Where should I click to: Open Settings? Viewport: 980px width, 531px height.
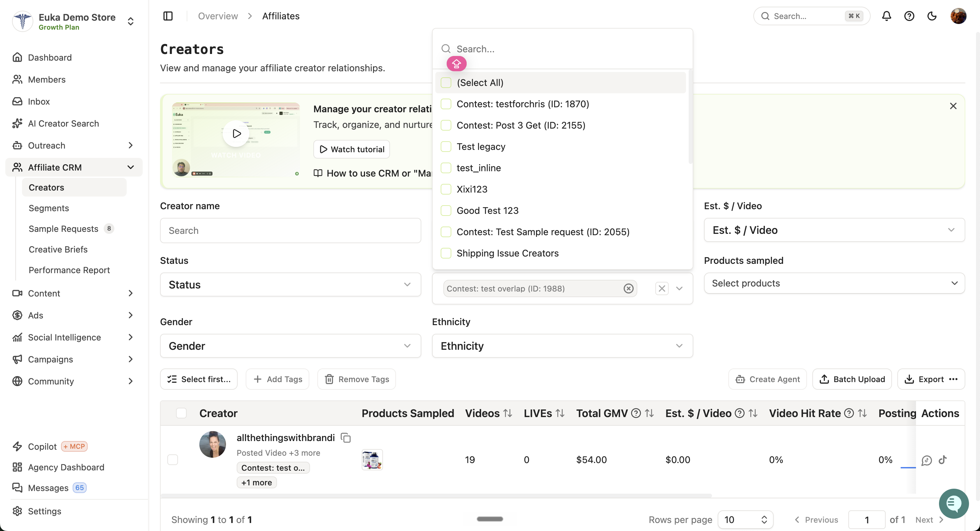(x=44, y=511)
